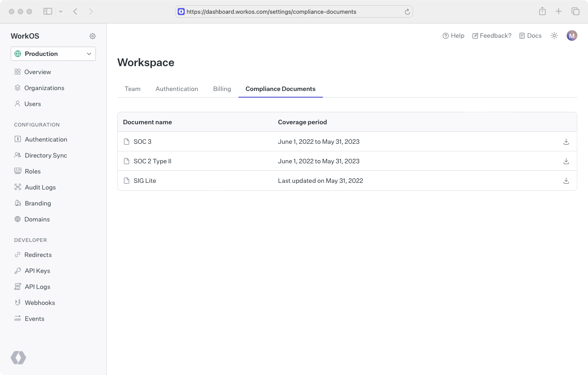Click the WorkOS logo at bottom left

click(x=18, y=358)
